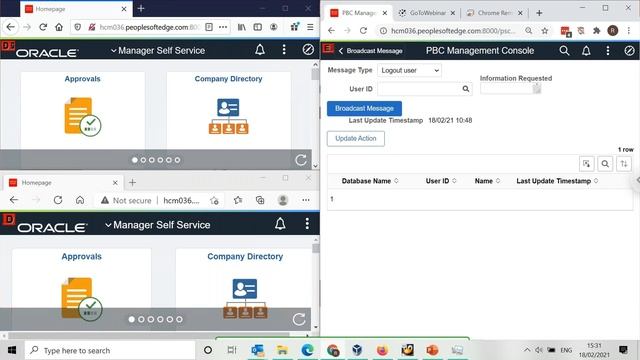Reload the page in Firefox
This screenshot has width=640, height=360.
pyautogui.click(x=43, y=27)
